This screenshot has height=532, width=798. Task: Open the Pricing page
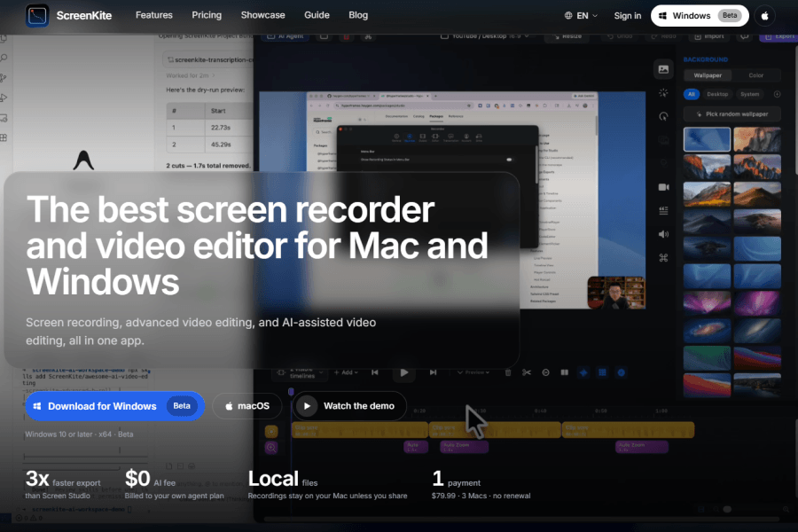point(207,15)
